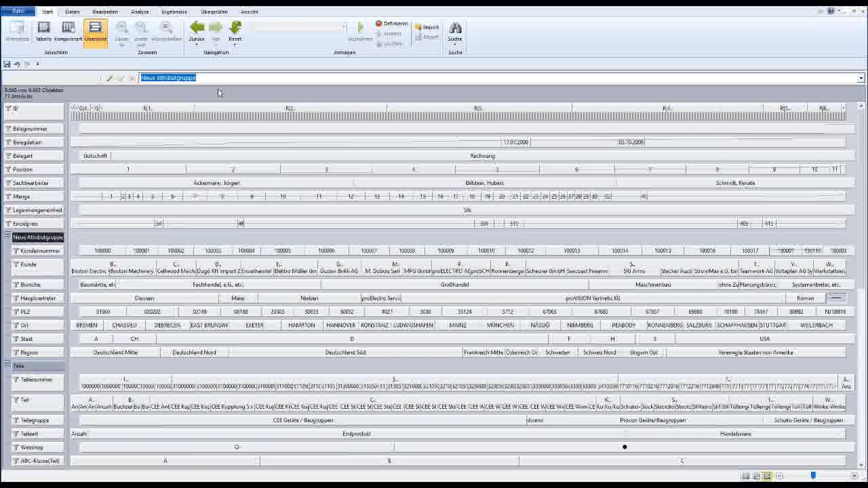Click the help icon in the title bar
Screen dimensions: 868x488
point(831,12)
